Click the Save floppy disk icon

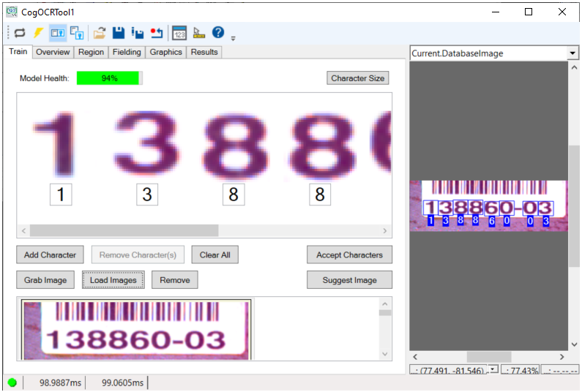(119, 33)
